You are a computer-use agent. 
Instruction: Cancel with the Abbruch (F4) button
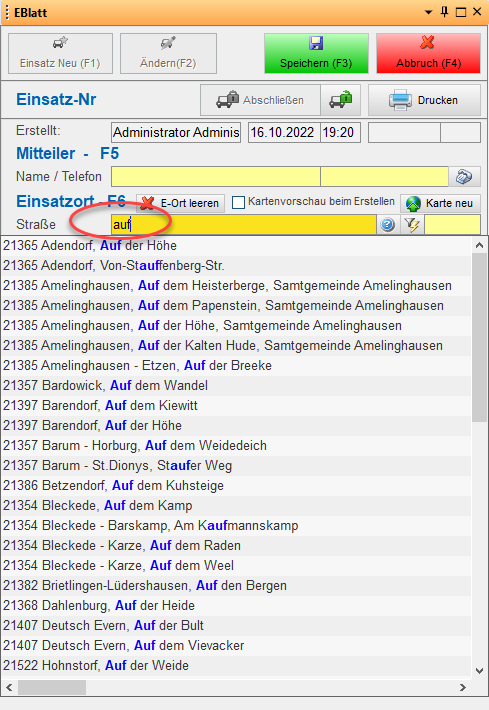coord(428,53)
